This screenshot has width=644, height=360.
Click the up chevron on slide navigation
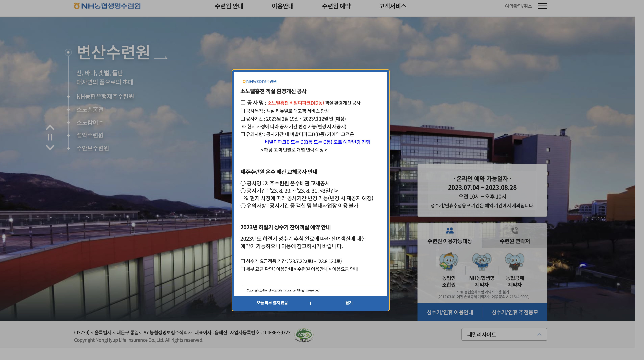click(50, 127)
